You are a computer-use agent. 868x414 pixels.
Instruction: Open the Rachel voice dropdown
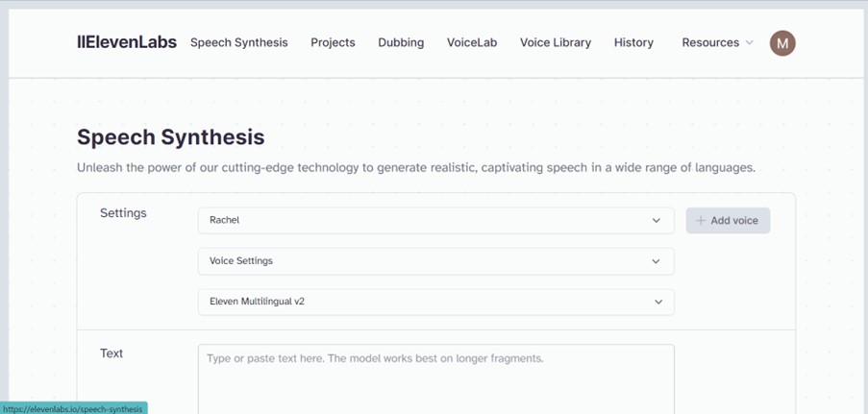point(435,220)
